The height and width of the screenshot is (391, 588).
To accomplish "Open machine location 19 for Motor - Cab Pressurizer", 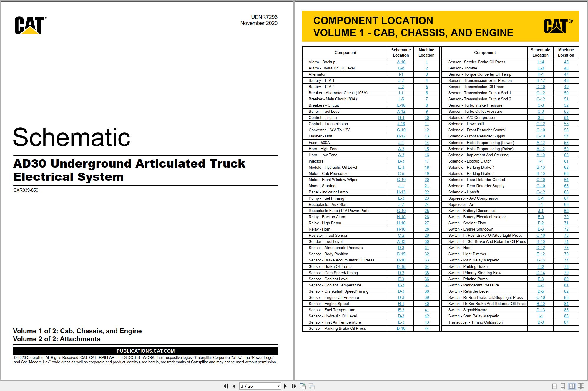I will (427, 173).
